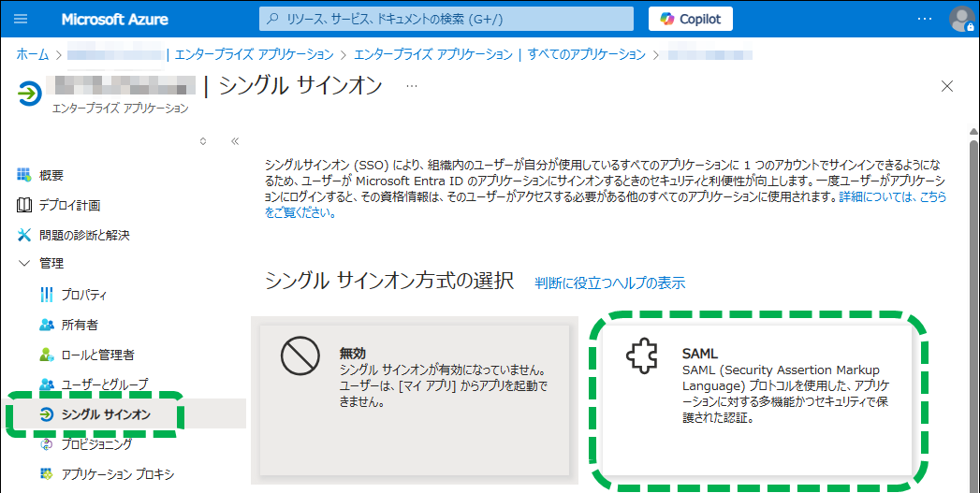Collapse the 管理 section chevron
This screenshot has height=493, width=980.
24,264
